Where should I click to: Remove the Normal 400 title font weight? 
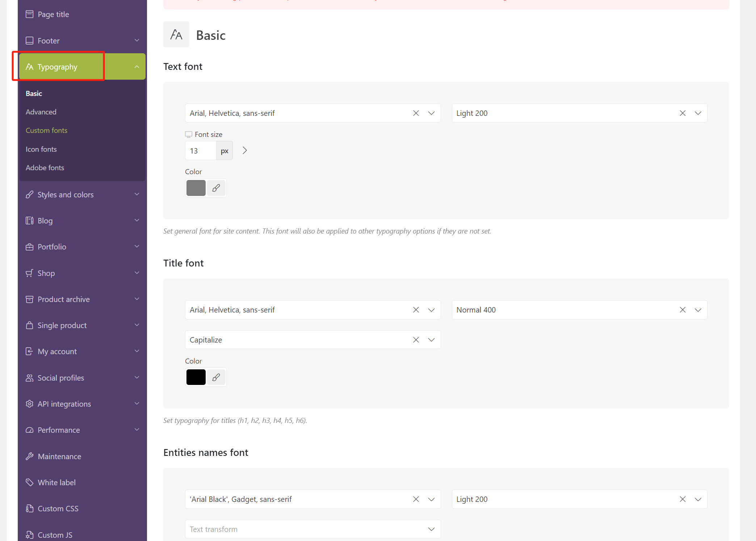point(682,310)
